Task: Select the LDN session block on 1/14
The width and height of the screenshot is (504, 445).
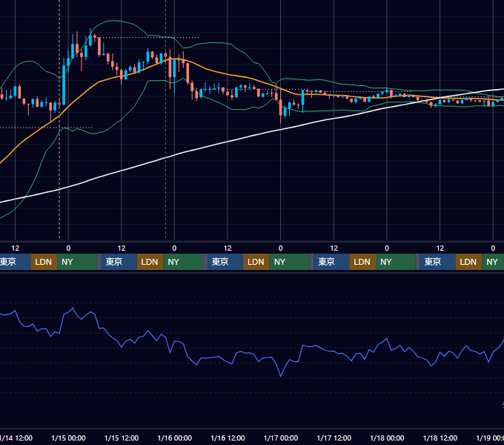Action: (44, 262)
